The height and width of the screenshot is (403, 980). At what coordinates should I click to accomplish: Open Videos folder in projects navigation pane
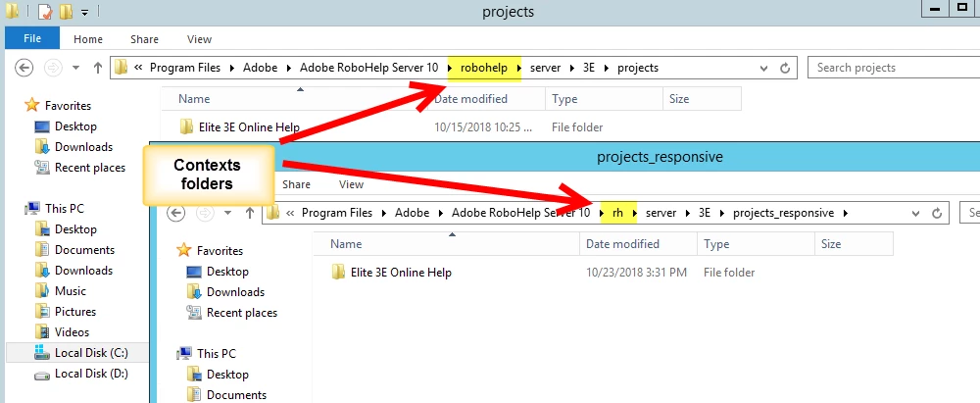pos(63,332)
